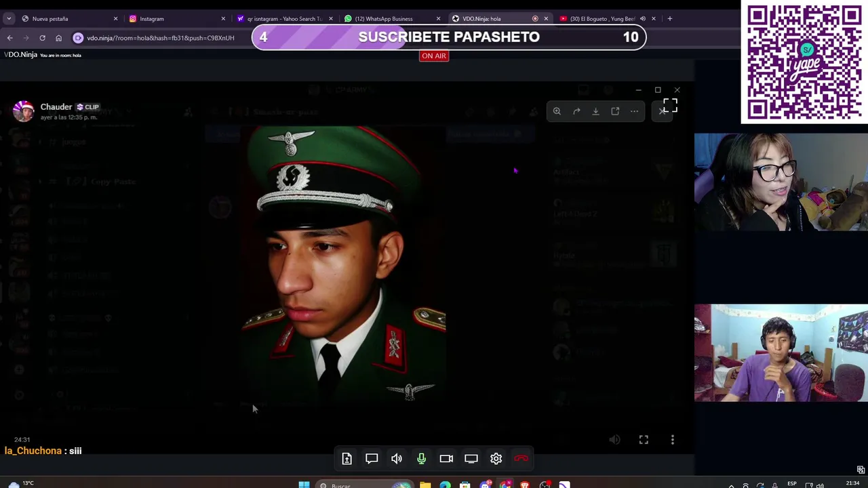868x488 pixels.
Task: Click the la_Chuchona chat message
Action: (x=43, y=451)
